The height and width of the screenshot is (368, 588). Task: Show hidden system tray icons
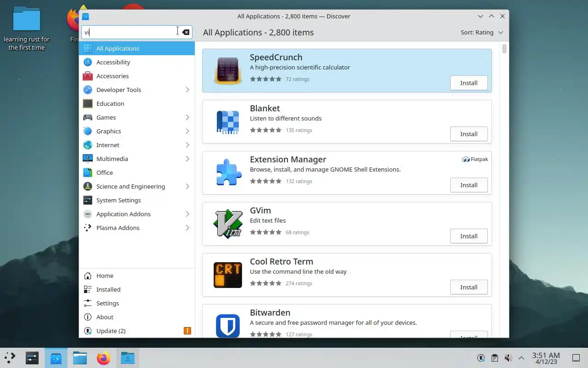coord(521,358)
